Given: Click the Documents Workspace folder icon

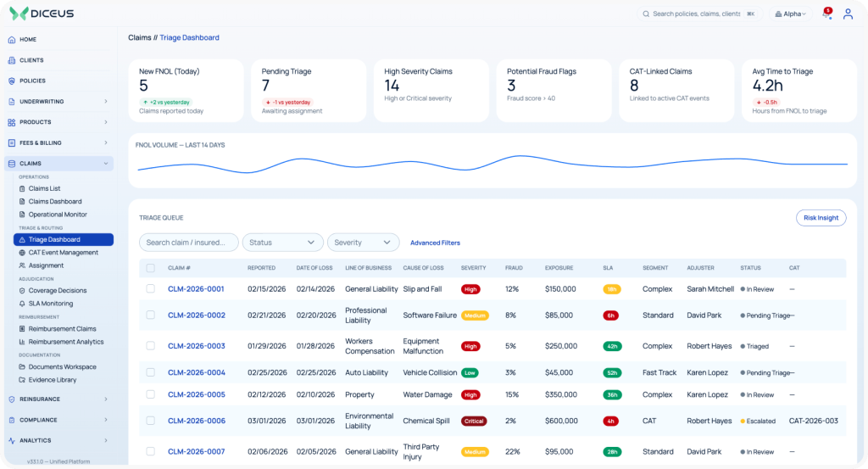Looking at the screenshot, I should coord(22,367).
